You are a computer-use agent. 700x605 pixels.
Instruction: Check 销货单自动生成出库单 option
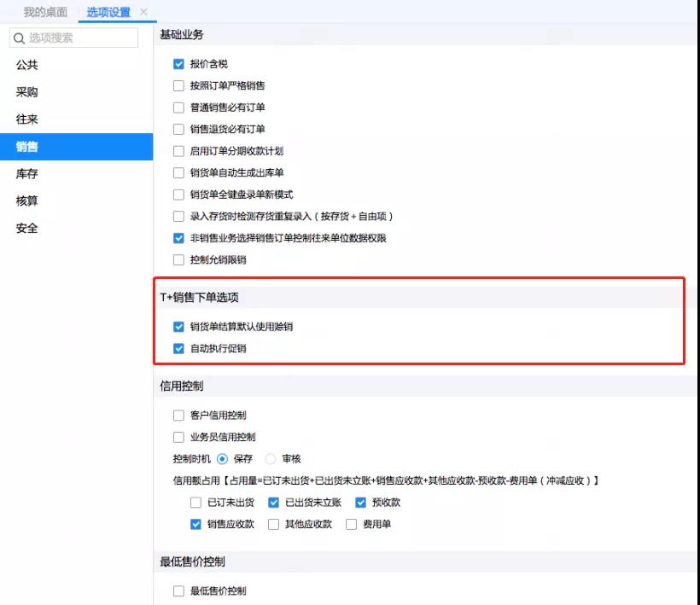click(x=178, y=172)
